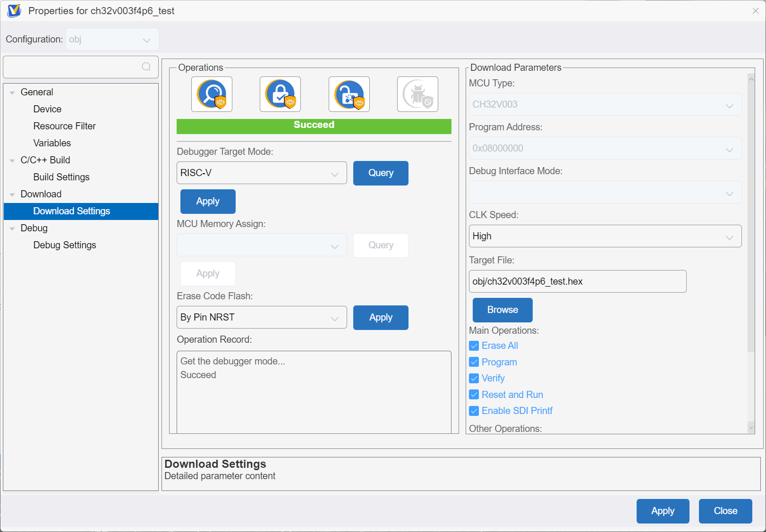This screenshot has width=766, height=532.
Task: Collapse the C/C++ Build tree node
Action: pyautogui.click(x=12, y=160)
